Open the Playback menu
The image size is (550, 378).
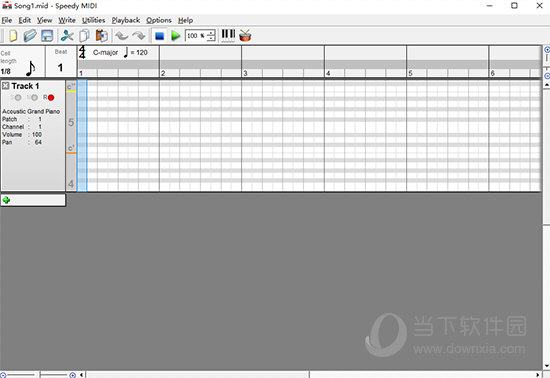coord(126,20)
